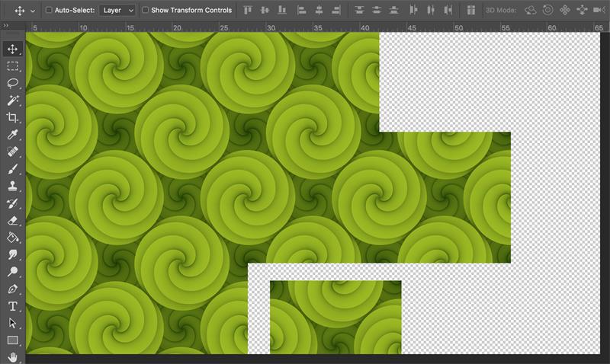Choose the Magic Wand tool
The width and height of the screenshot is (610, 364).
(13, 101)
